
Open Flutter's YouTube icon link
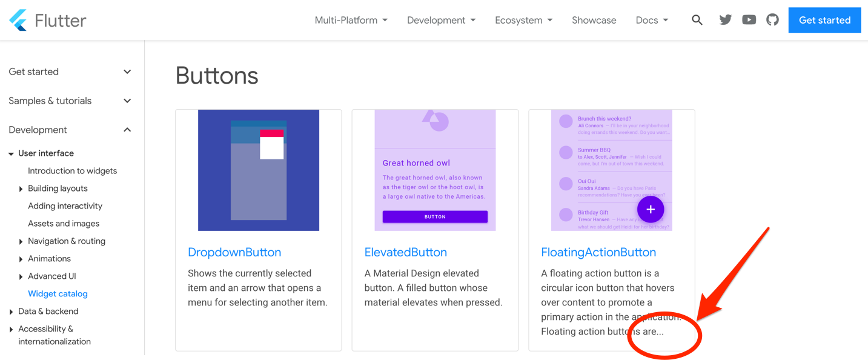point(749,20)
